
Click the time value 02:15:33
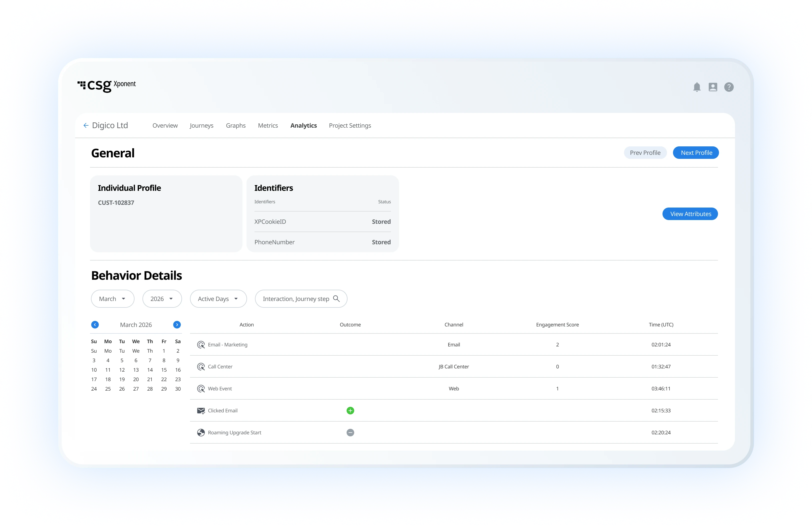(x=661, y=410)
